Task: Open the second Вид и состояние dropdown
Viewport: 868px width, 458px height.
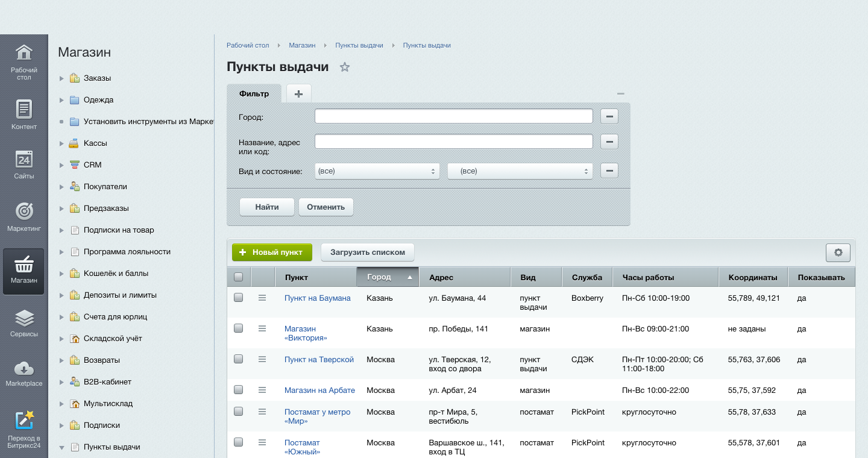Action: [x=520, y=171]
